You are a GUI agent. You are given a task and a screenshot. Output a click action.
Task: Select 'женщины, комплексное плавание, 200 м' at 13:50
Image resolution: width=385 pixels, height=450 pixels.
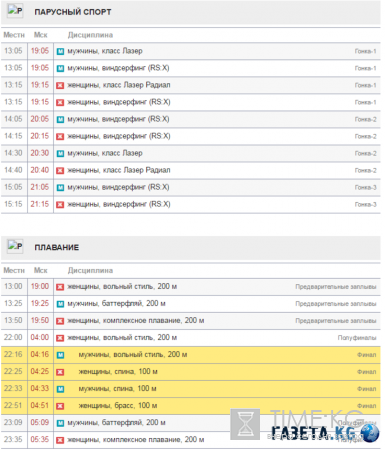point(136,320)
